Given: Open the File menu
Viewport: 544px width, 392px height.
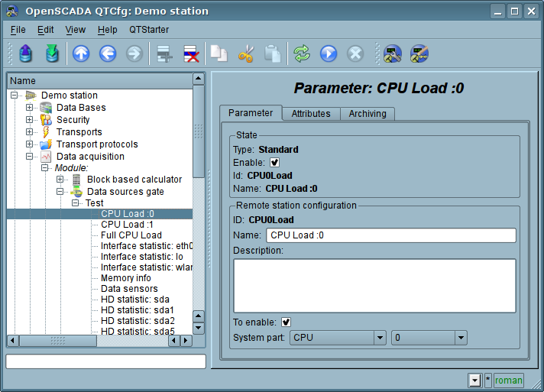Looking at the screenshot, I should [18, 30].
